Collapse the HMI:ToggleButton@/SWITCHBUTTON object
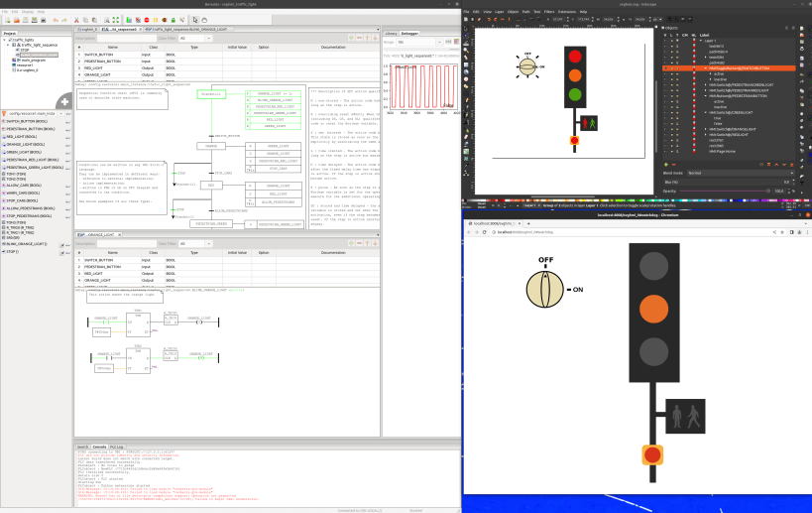 pos(705,68)
